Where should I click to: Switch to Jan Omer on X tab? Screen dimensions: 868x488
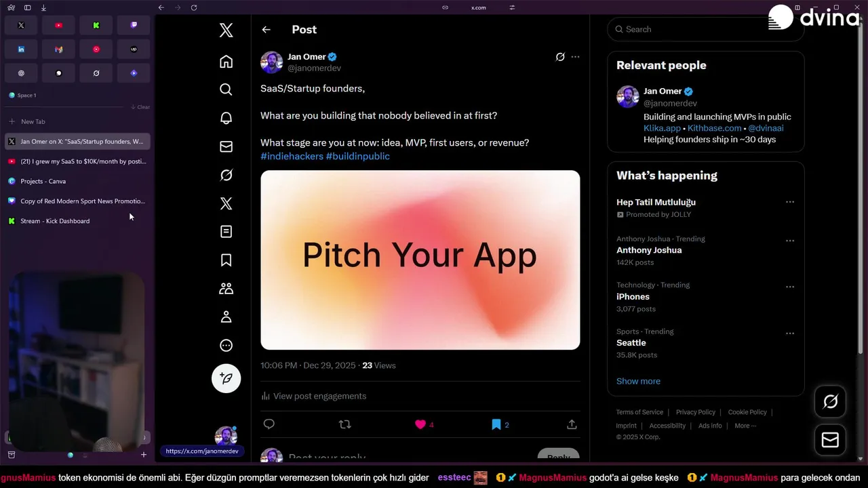tap(77, 142)
